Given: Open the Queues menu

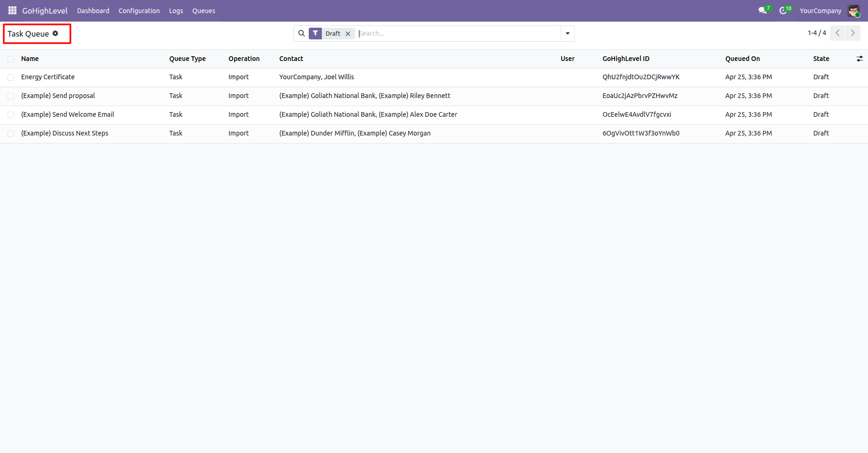Looking at the screenshot, I should click(x=204, y=11).
